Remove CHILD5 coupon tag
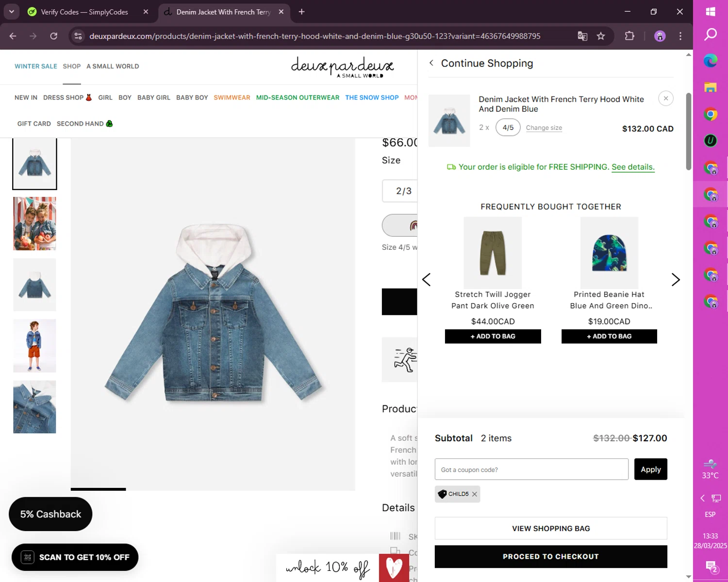 click(x=475, y=494)
